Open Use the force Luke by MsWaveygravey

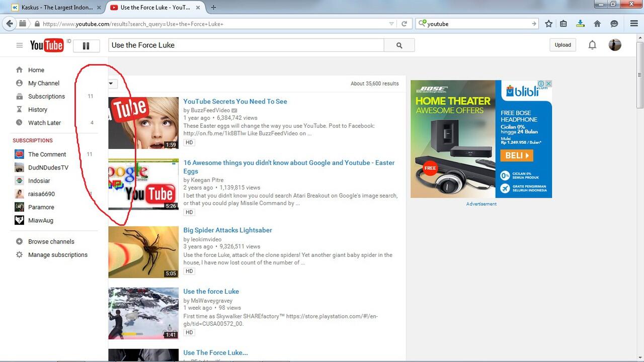pos(211,291)
